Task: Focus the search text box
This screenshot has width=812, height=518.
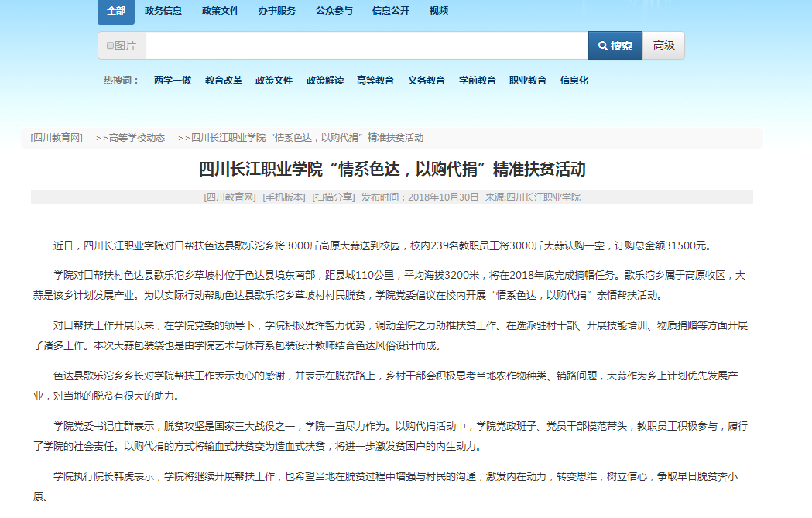Action: [367, 46]
